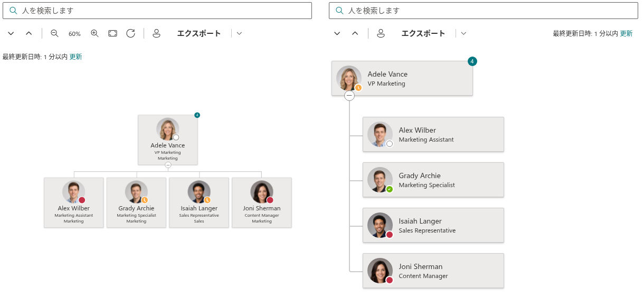Click the left panel search box

tap(157, 11)
